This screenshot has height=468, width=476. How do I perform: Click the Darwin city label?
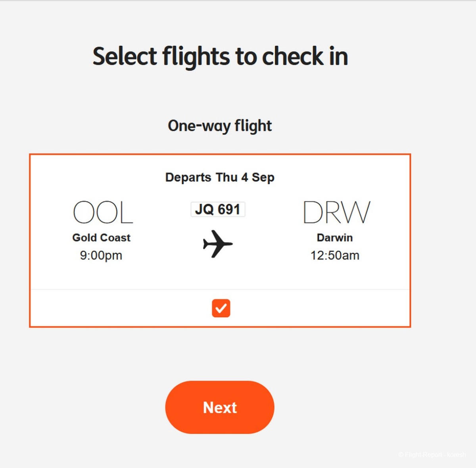tap(335, 237)
